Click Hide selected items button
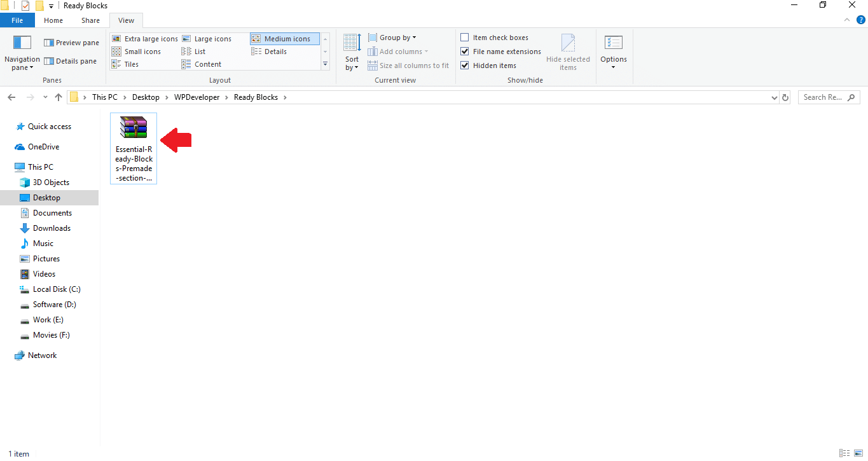Screen dimensions: 868x461 [568, 53]
